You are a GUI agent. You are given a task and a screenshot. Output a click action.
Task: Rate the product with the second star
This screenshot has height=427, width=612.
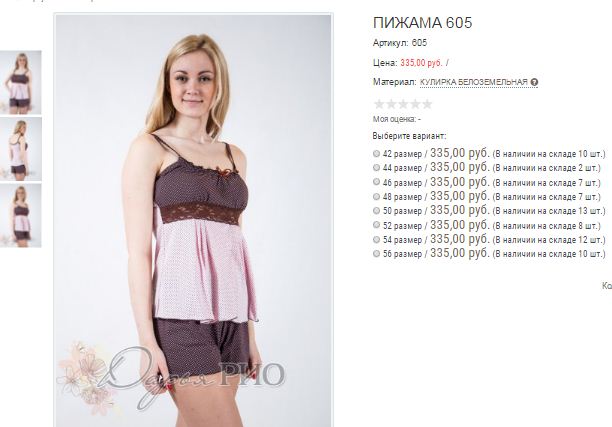pyautogui.click(x=391, y=104)
